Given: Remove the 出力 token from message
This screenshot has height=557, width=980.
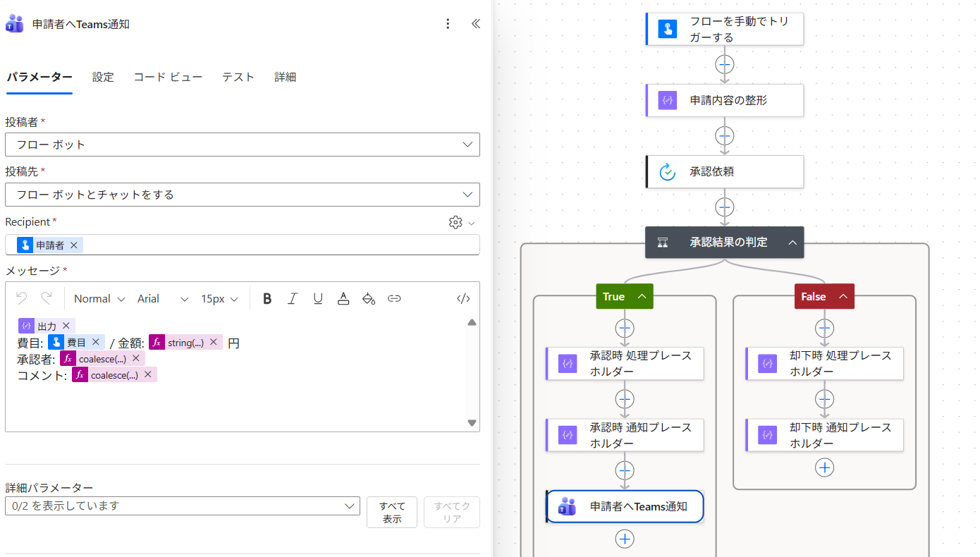Looking at the screenshot, I should click(x=66, y=326).
